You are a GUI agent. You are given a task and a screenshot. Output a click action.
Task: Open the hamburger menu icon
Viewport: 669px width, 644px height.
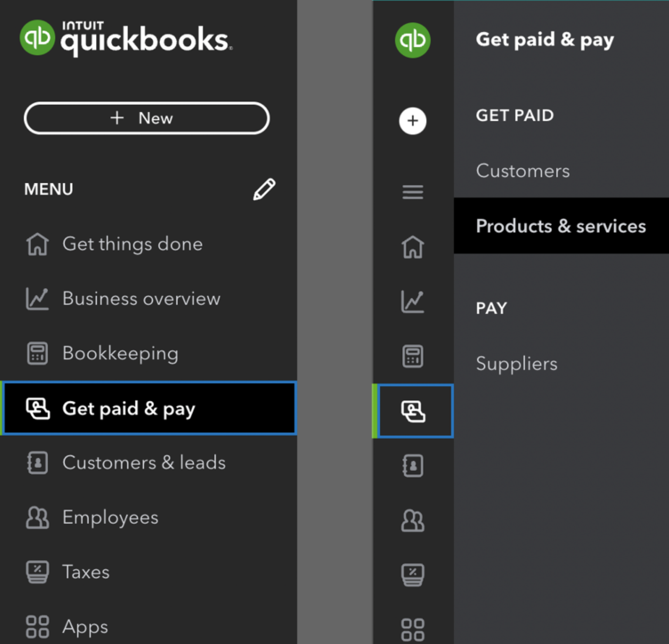412,192
